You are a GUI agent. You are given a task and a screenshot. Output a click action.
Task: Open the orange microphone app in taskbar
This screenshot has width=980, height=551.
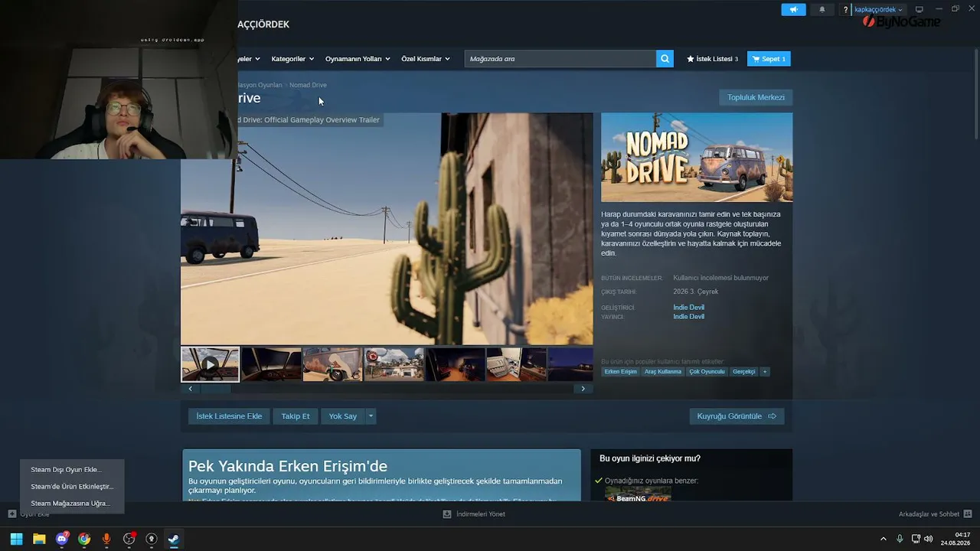point(106,539)
